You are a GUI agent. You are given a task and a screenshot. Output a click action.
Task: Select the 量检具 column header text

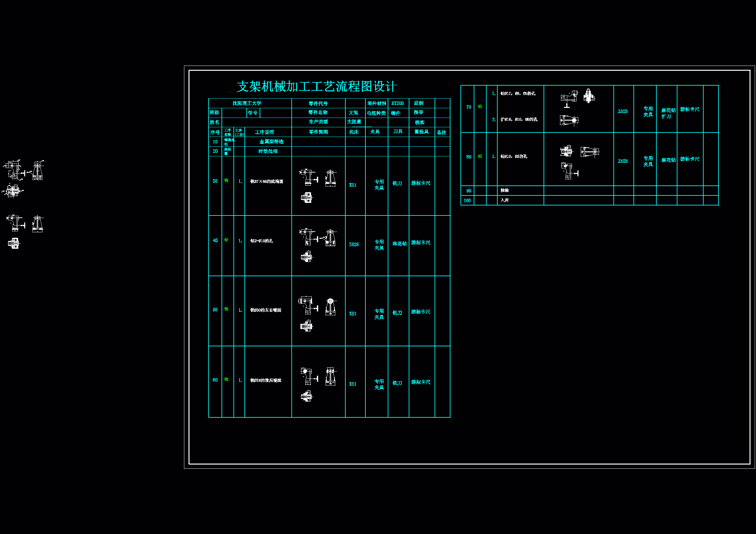click(421, 132)
